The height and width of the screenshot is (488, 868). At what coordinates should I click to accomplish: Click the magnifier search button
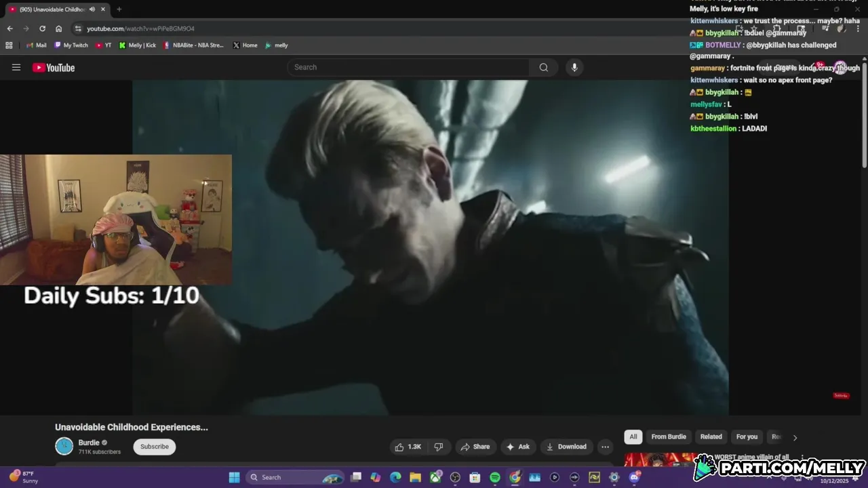pyautogui.click(x=544, y=67)
